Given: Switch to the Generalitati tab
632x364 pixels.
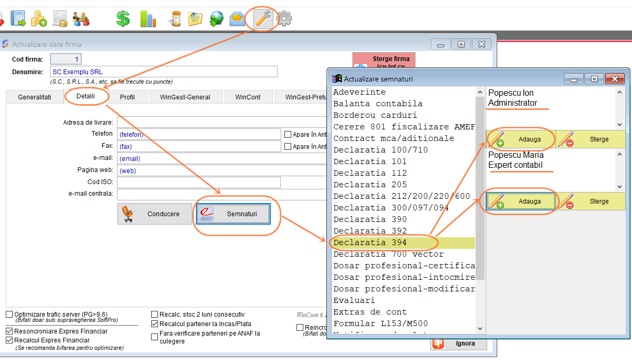Looking at the screenshot, I should click(x=34, y=97).
